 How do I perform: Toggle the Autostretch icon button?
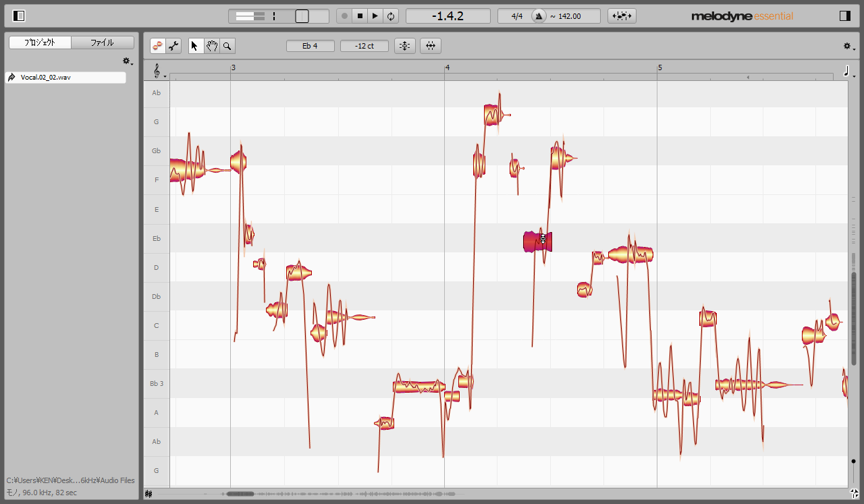[622, 16]
